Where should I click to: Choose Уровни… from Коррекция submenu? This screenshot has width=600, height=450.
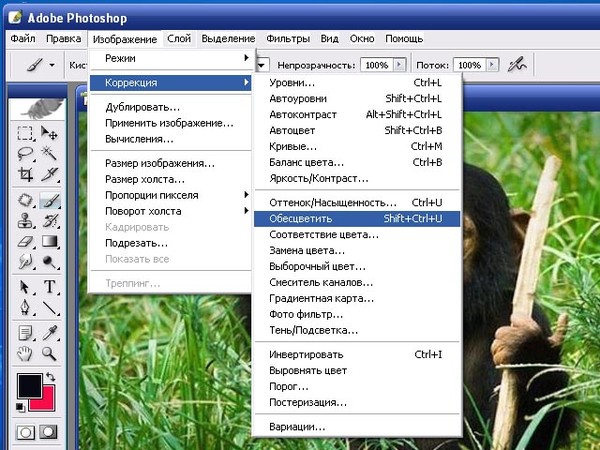pos(357,83)
